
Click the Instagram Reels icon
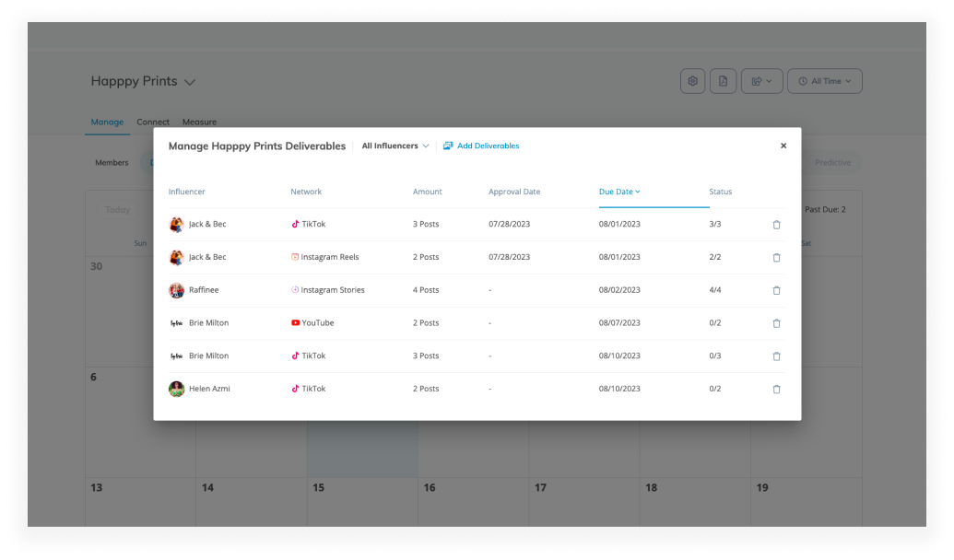[x=294, y=257]
